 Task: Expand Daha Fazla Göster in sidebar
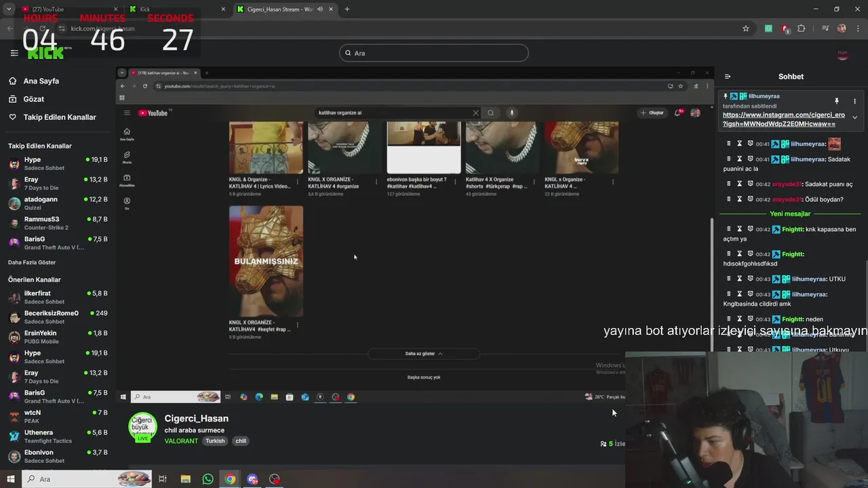pyautogui.click(x=32, y=262)
